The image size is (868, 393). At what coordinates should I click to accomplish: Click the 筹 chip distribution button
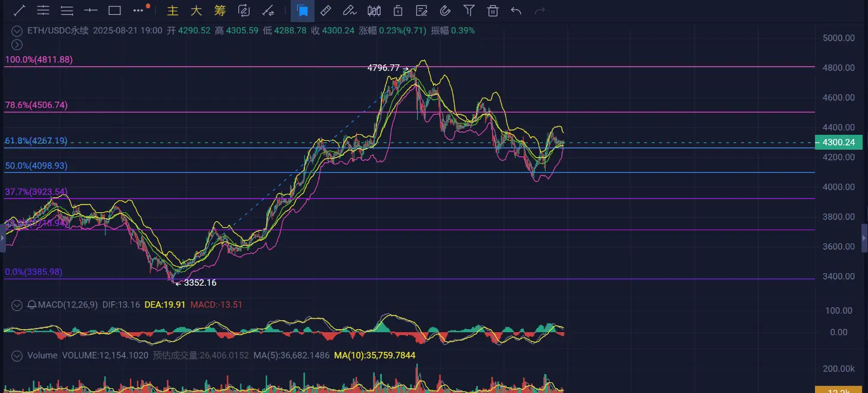tap(220, 10)
